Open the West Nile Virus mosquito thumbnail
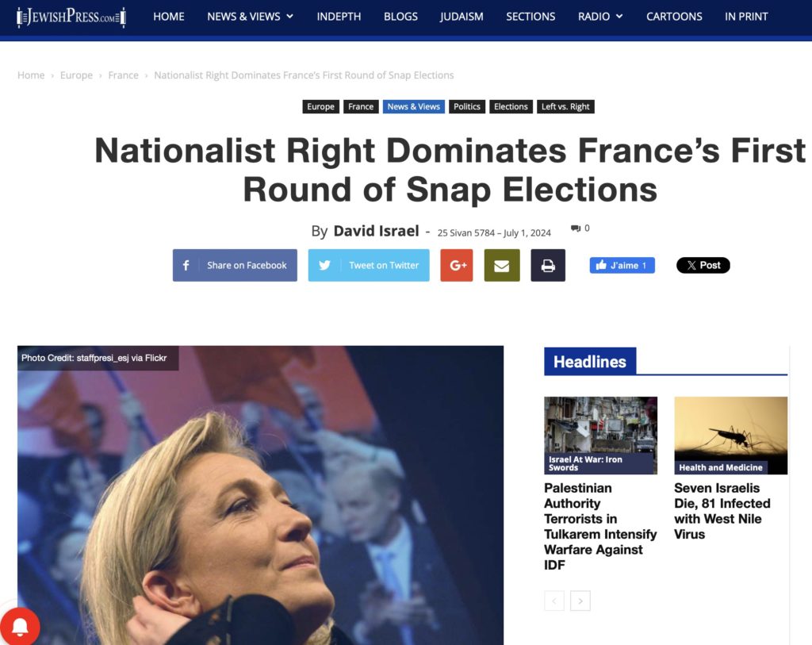The width and height of the screenshot is (812, 645). coord(730,436)
